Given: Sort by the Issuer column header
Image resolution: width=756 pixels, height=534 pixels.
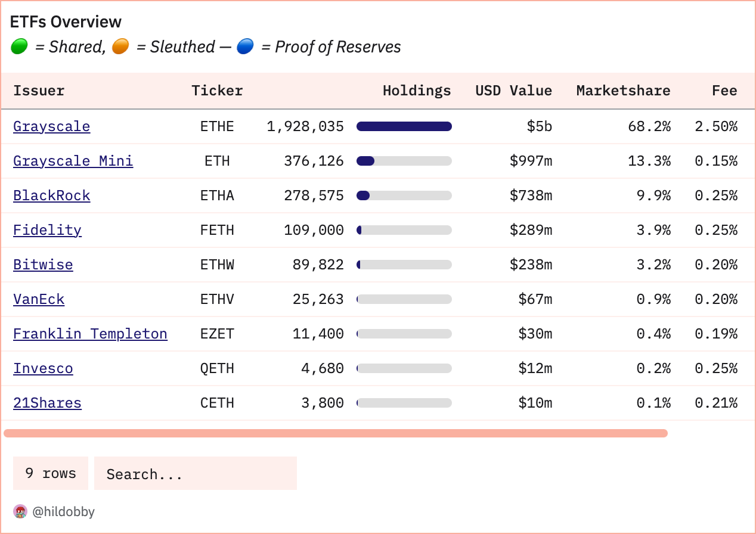Looking at the screenshot, I should coord(39,91).
